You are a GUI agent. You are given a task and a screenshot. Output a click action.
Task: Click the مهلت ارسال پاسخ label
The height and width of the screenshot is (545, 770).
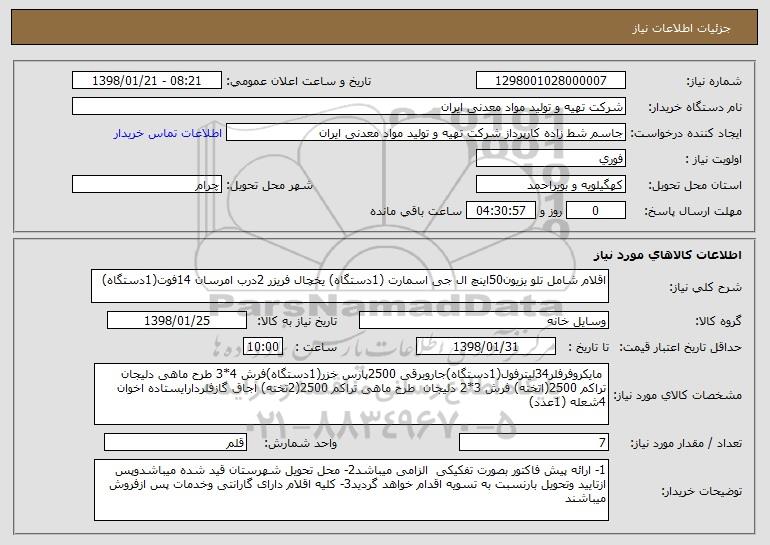[693, 211]
